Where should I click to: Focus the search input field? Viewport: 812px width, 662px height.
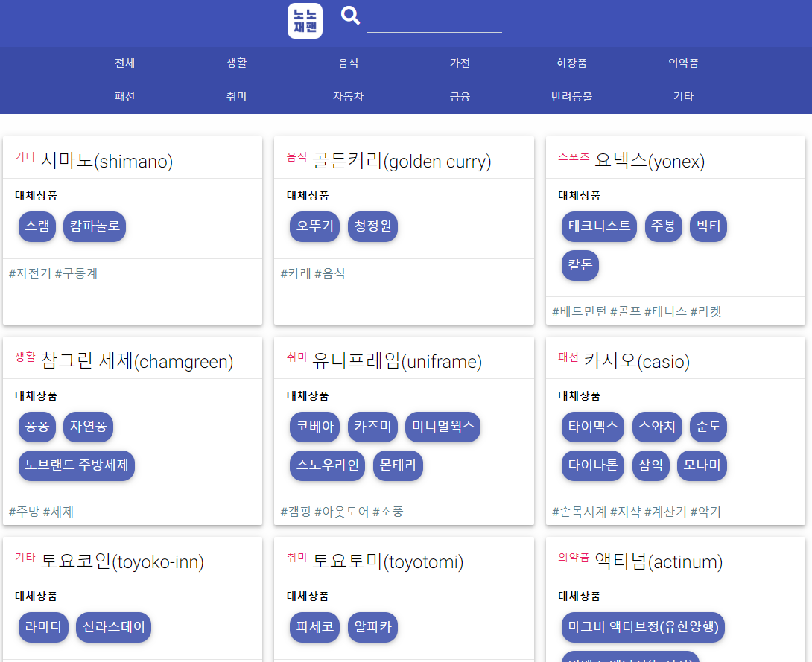click(x=434, y=21)
